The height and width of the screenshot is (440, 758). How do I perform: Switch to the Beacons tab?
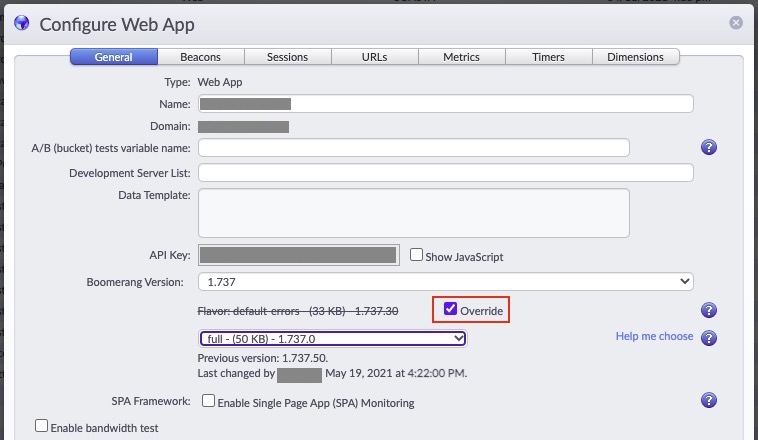(200, 57)
